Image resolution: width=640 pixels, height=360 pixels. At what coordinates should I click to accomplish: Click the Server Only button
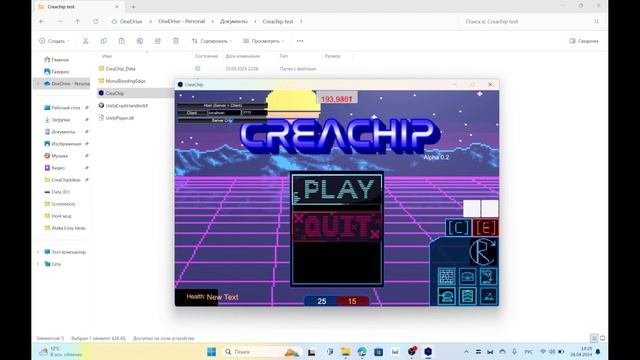pyautogui.click(x=222, y=120)
